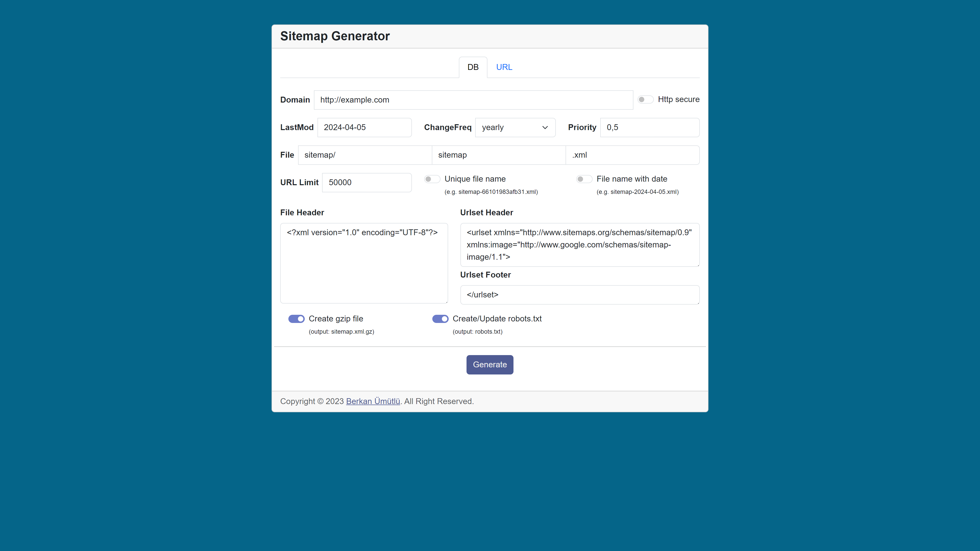This screenshot has height=551, width=980.
Task: Select the File name with date option
Action: tap(584, 178)
